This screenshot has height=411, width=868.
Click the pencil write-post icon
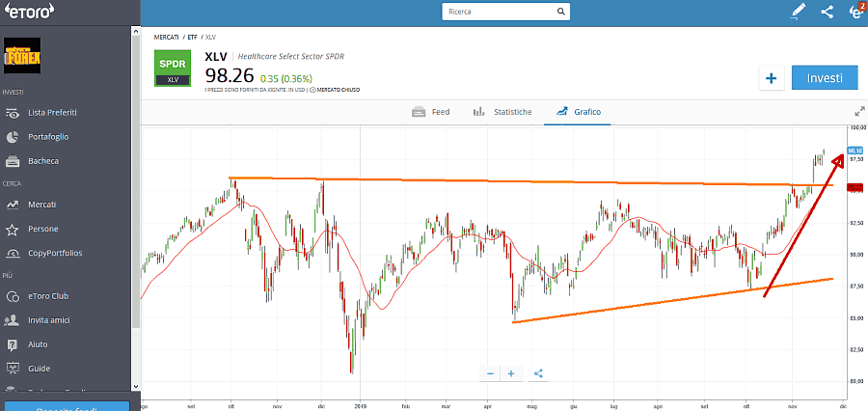[797, 12]
